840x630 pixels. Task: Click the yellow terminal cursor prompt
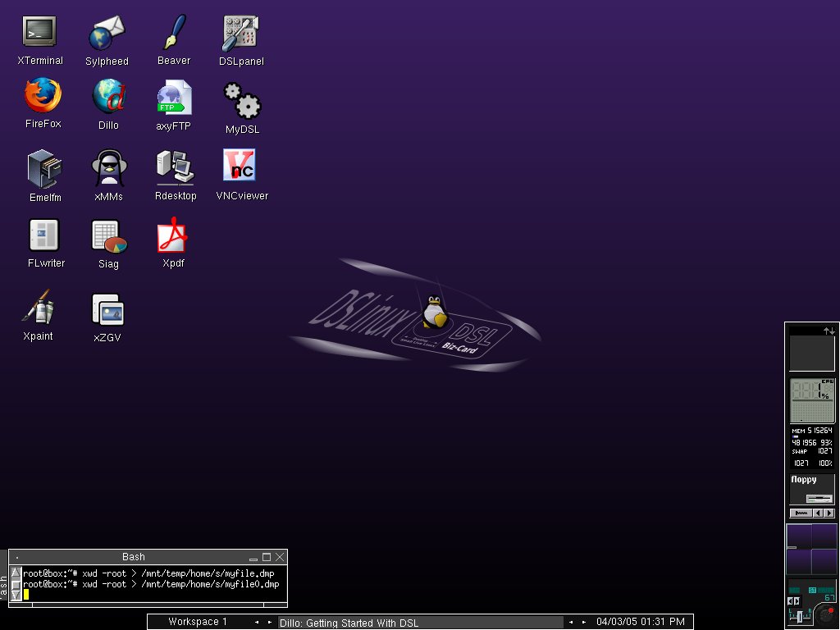(x=25, y=594)
